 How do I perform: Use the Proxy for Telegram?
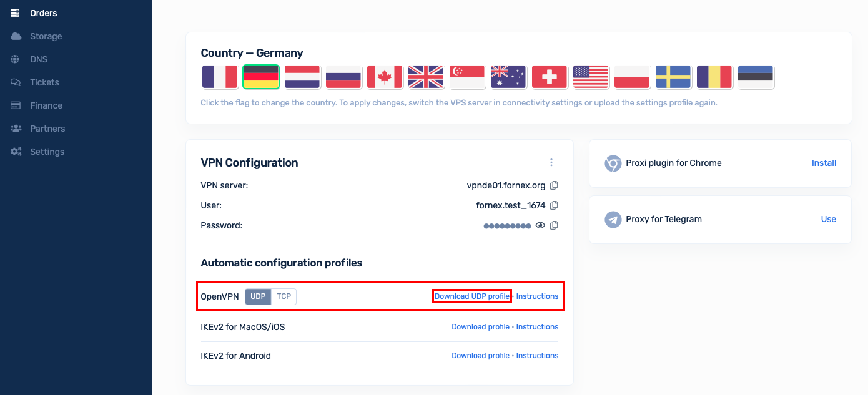pyautogui.click(x=829, y=219)
